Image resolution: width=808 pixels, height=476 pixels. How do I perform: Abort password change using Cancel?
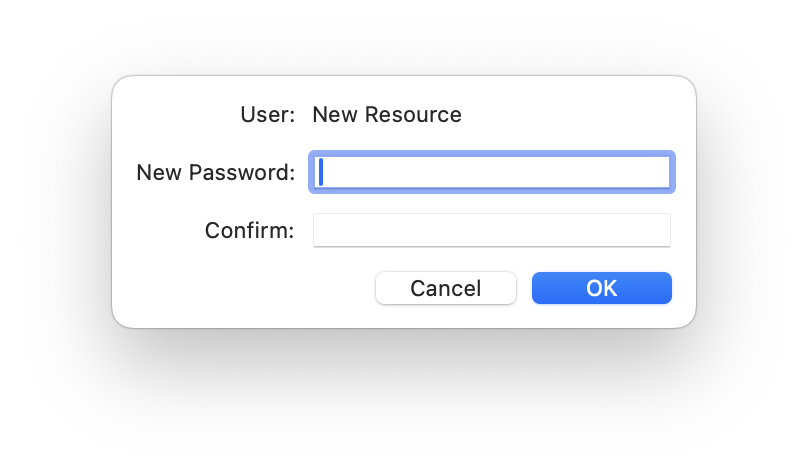coord(445,288)
